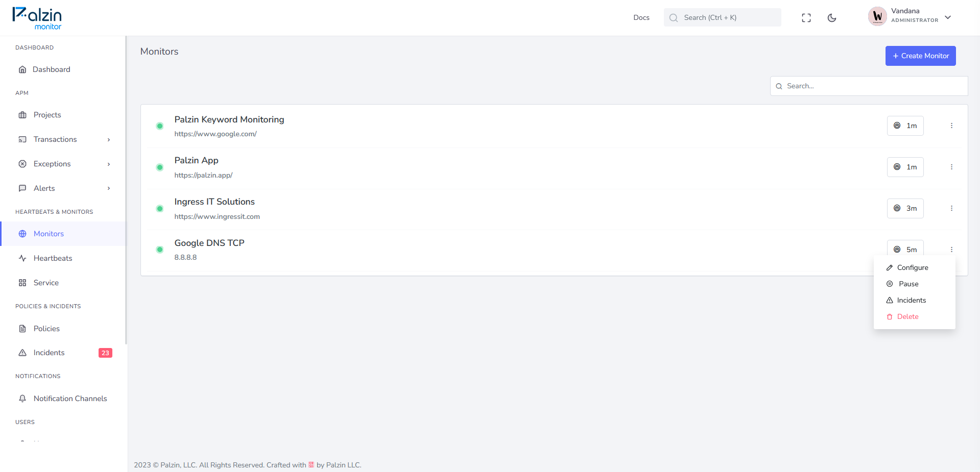Open options menu for Palzin Keyword Monitoring
The image size is (980, 472).
tap(951, 126)
